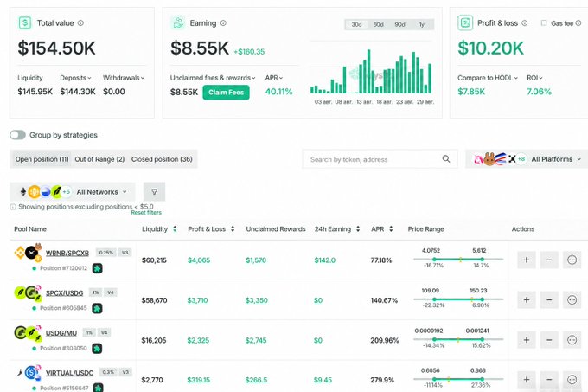Screen dimensions: 588x392
Task: Click the $3,350 unclaimed rewards value
Action: (257, 300)
